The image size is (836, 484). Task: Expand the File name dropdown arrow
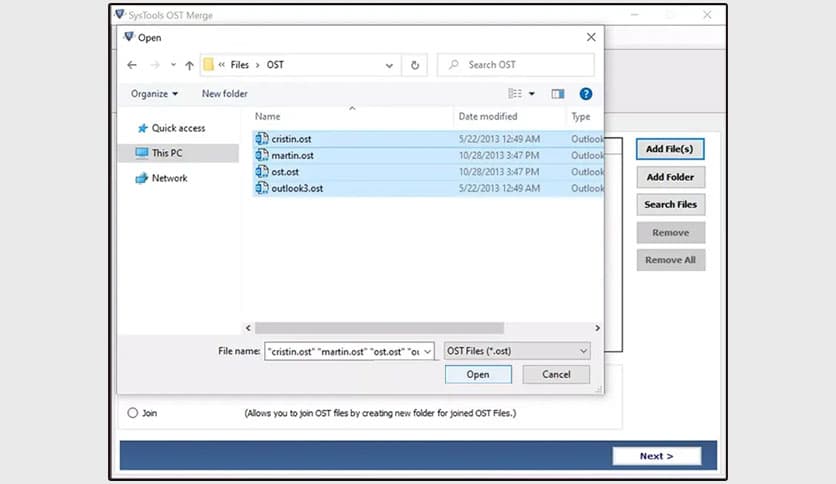point(428,351)
